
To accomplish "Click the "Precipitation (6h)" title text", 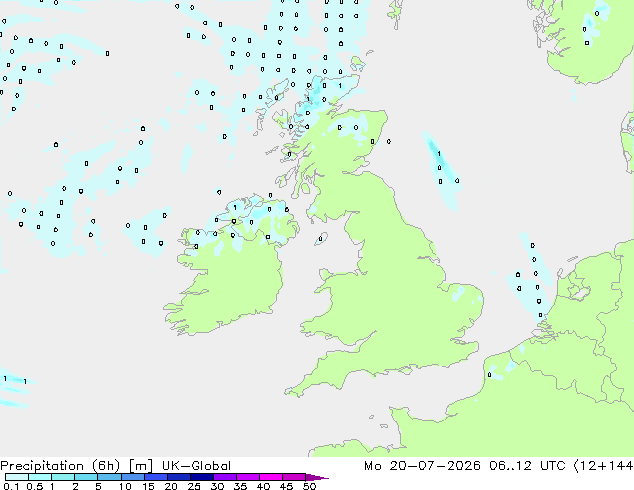I will pos(60,466).
